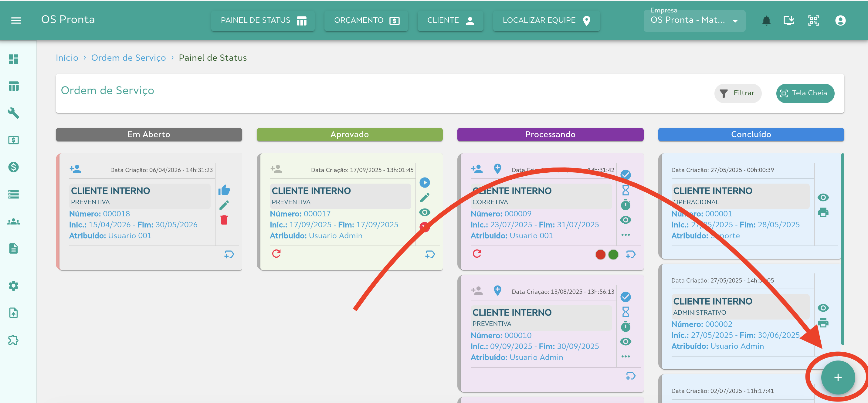Click the play start icon on order 000017
868x403 pixels.
[x=424, y=183]
